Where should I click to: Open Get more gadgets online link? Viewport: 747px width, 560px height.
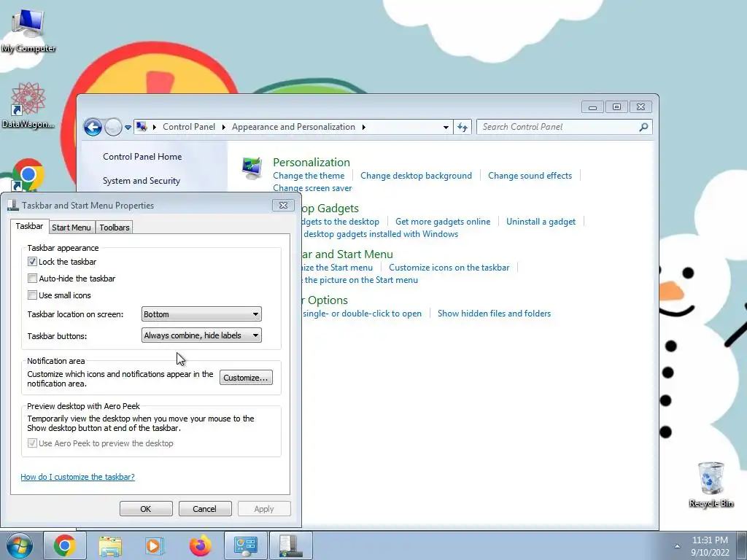tap(443, 222)
